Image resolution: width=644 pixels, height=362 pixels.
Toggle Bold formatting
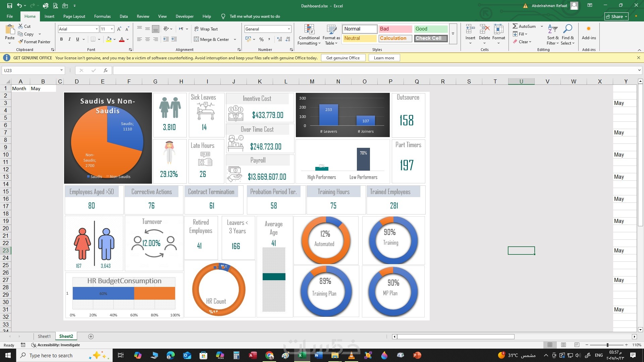pyautogui.click(x=61, y=39)
